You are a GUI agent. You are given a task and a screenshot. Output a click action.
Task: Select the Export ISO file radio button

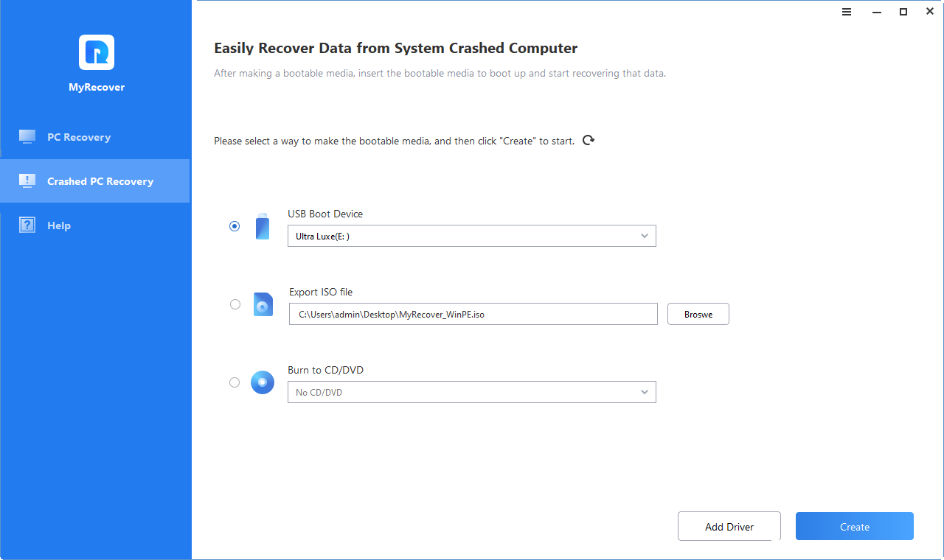pyautogui.click(x=235, y=304)
